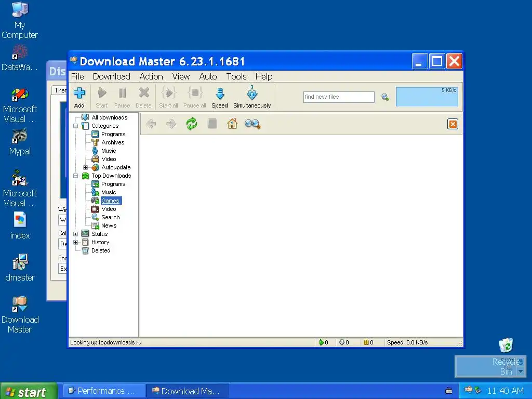Image resolution: width=532 pixels, height=399 pixels.
Task: Select Programs under Categories
Action: (113, 134)
